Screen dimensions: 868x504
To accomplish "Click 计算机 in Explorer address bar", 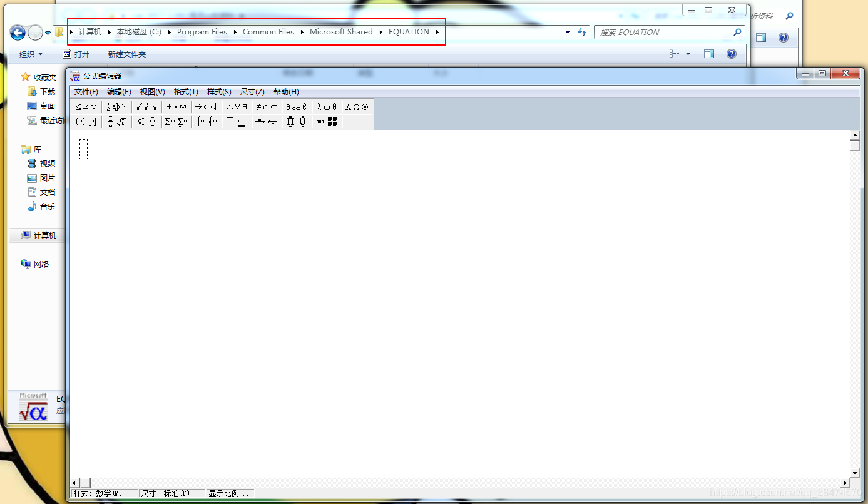I will 90,32.
